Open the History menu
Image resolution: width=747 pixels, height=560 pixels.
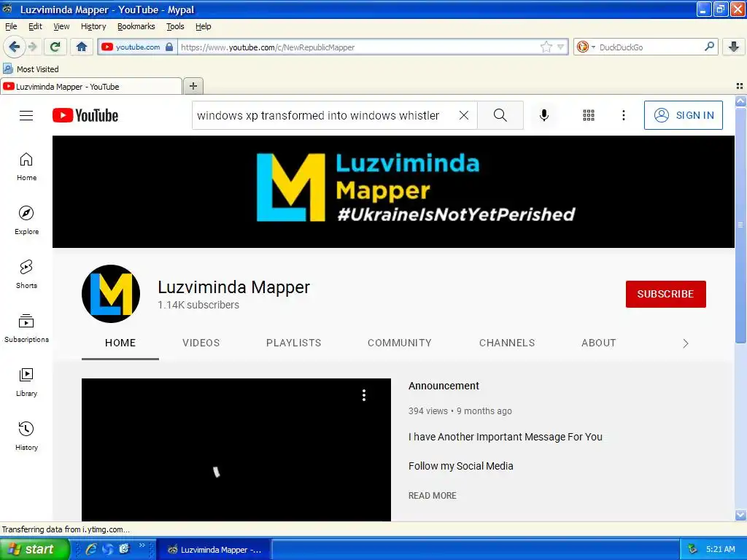(x=93, y=26)
